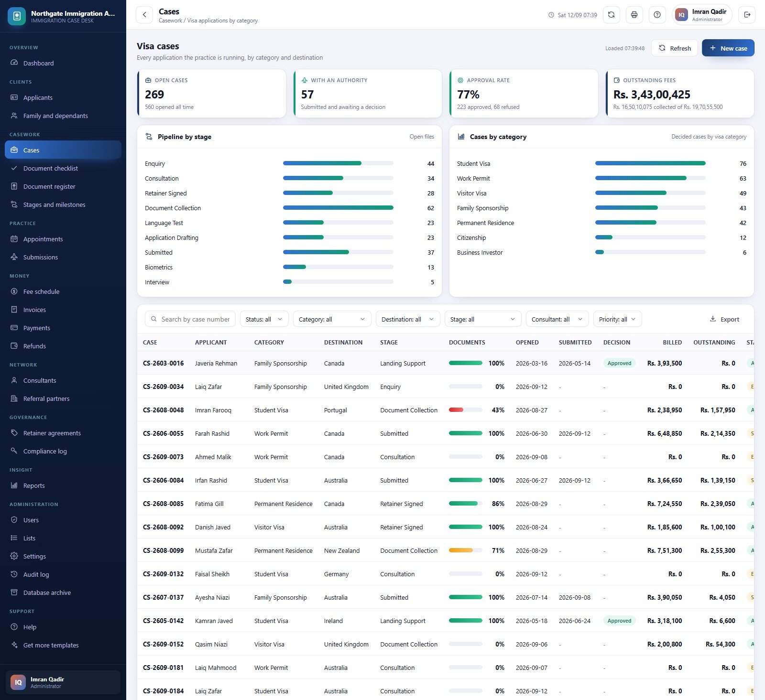Viewport: 765px width, 700px height.
Task: Click the Fee schedule coin icon
Action: click(14, 291)
